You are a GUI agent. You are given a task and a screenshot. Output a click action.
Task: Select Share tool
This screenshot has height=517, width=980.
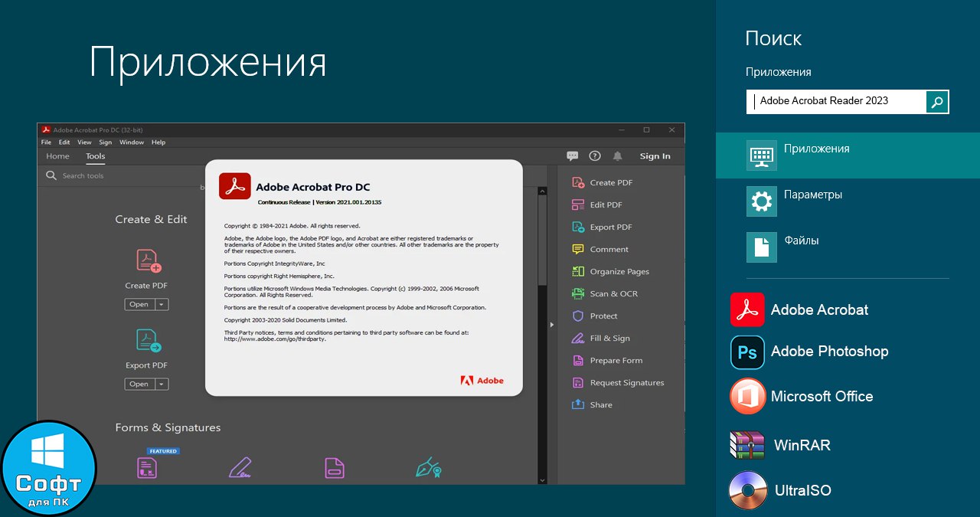tap(592, 404)
